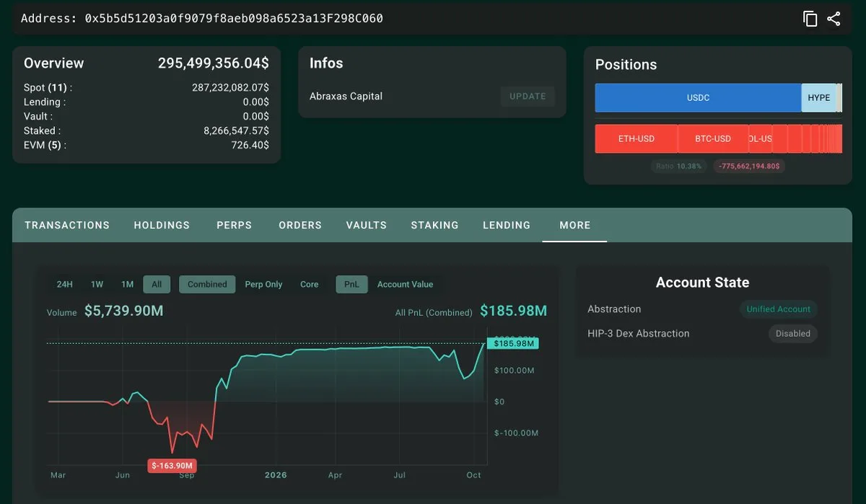View the Orders tab
This screenshot has height=504, width=866.
coord(300,225)
